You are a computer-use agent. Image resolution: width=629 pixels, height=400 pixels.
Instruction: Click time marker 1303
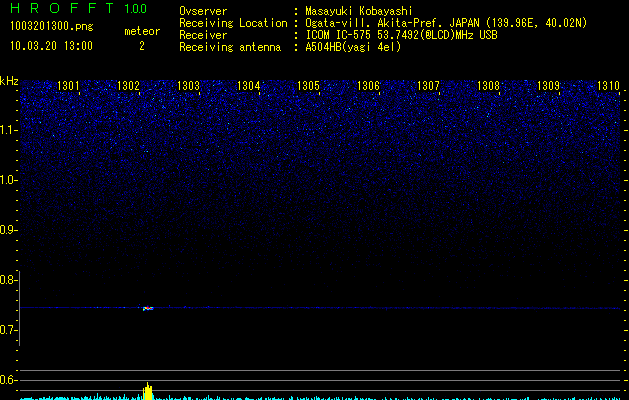(188, 86)
